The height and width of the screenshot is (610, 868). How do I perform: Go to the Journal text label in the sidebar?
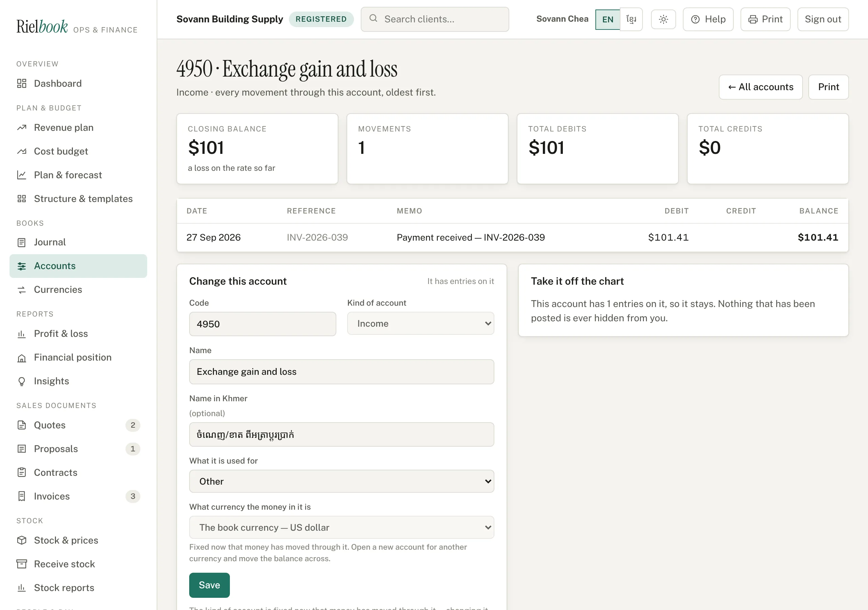pyautogui.click(x=50, y=242)
